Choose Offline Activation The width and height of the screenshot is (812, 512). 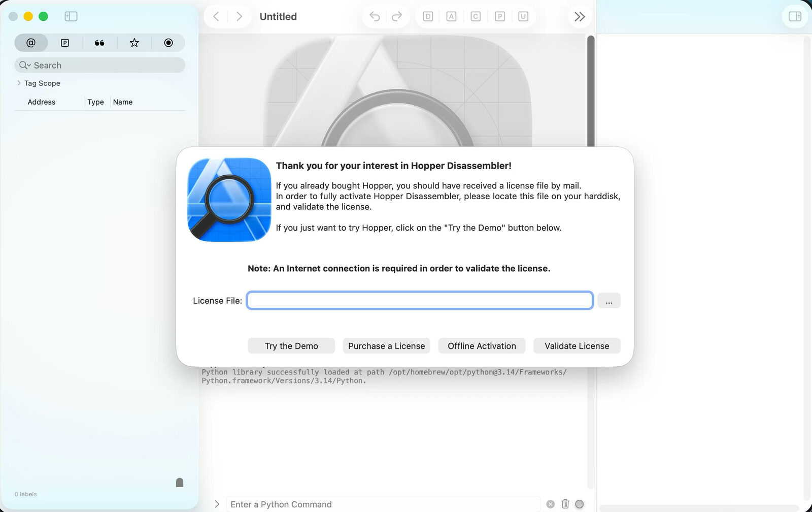pyautogui.click(x=482, y=346)
